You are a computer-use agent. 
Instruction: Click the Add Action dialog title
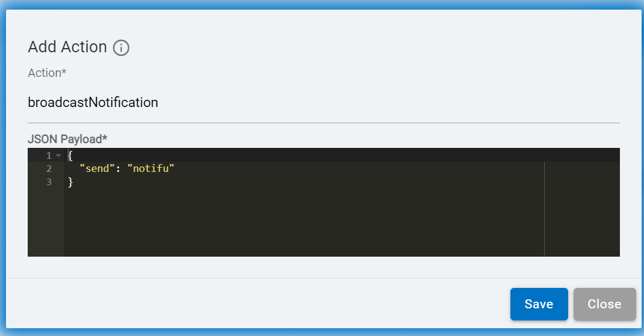click(x=67, y=47)
